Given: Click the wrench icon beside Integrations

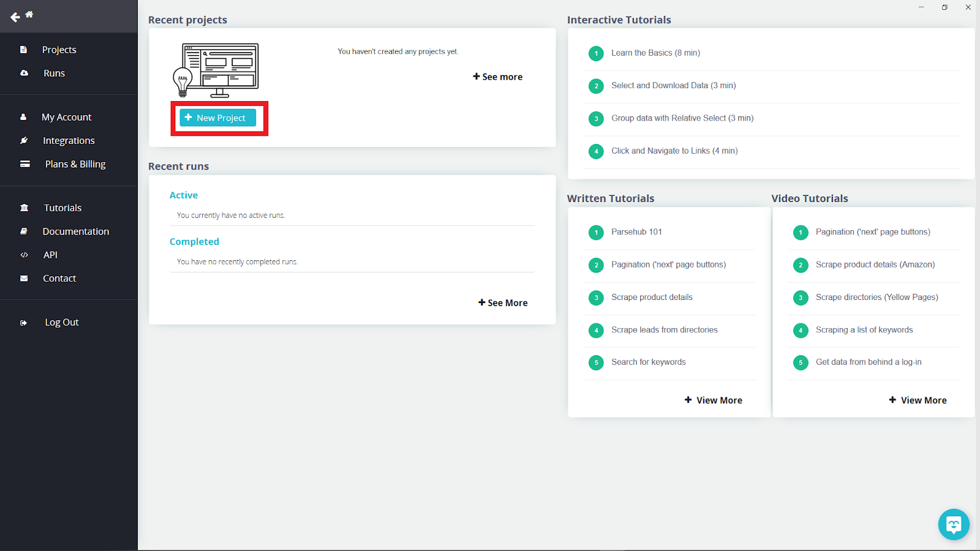Looking at the screenshot, I should 24,140.
